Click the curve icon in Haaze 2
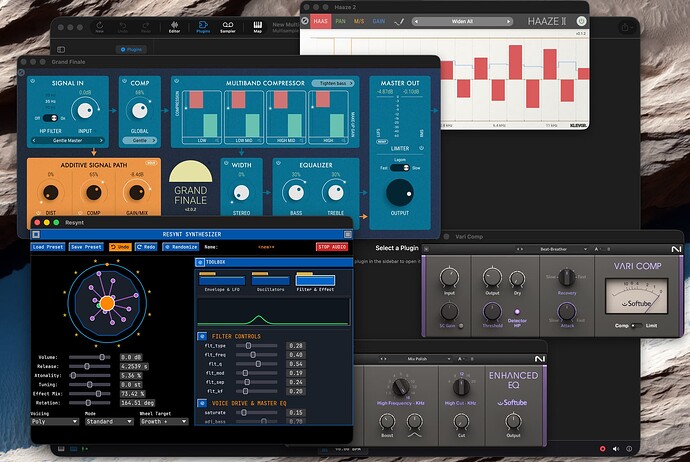 click(399, 21)
